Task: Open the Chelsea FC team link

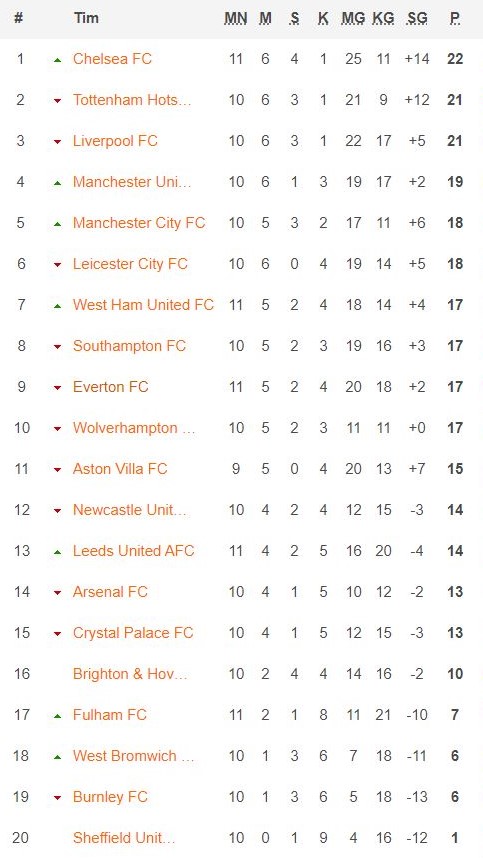Action: 112,59
